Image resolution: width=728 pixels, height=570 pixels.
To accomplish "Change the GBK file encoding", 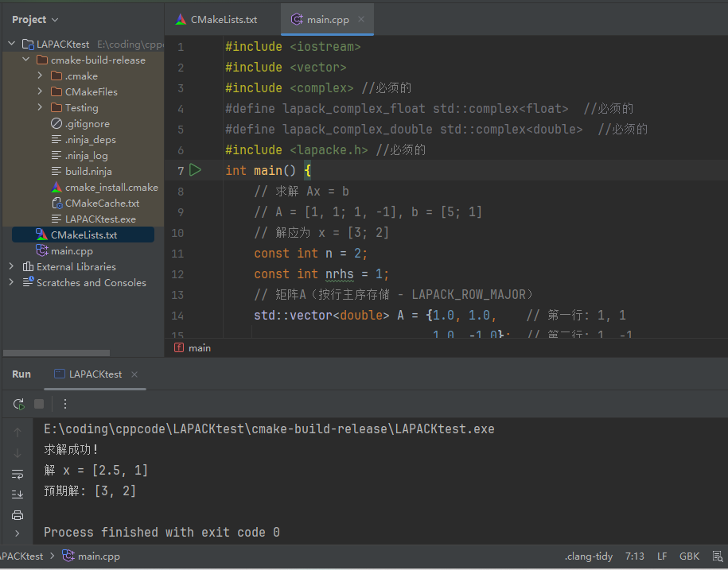I will coord(689,556).
